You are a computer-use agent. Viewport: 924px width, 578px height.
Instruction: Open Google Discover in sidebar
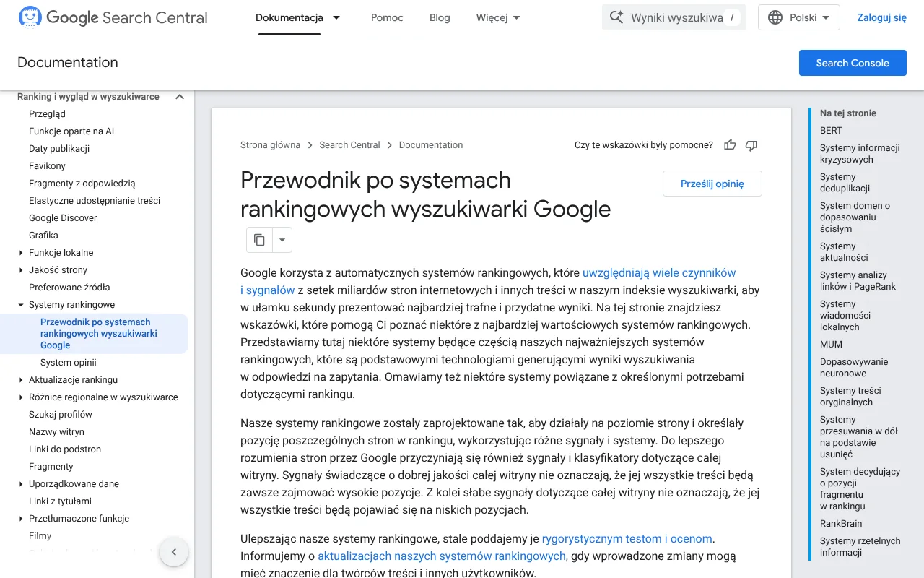[63, 218]
